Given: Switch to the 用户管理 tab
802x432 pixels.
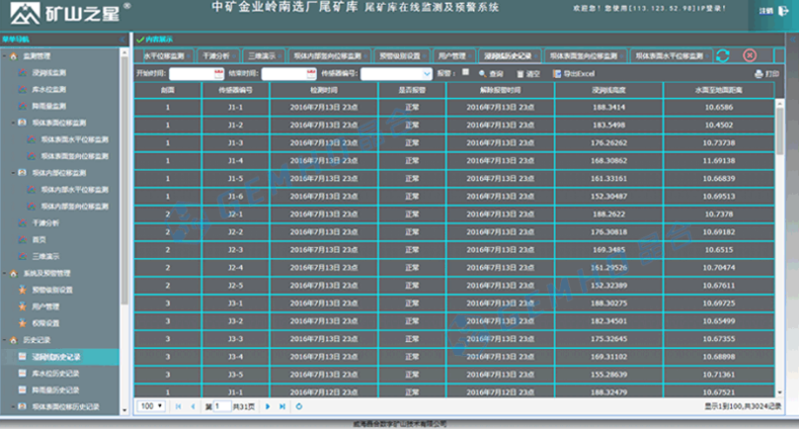Looking at the screenshot, I should [x=452, y=57].
